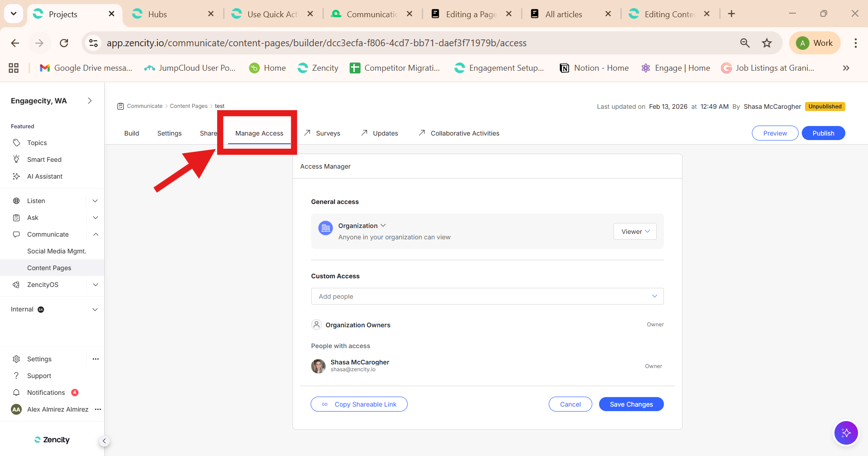Open the Topics tag icon in sidebar
The width and height of the screenshot is (868, 456).
click(16, 143)
